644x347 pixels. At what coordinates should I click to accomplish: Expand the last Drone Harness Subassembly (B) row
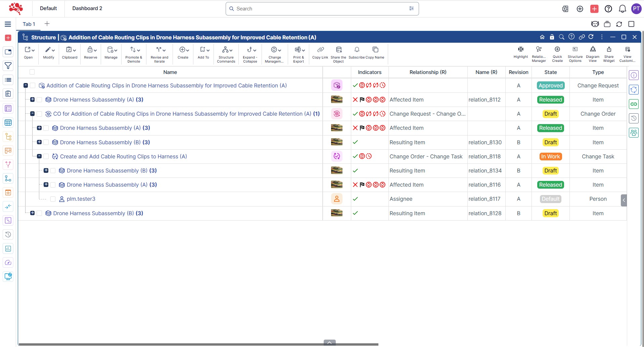33,213
